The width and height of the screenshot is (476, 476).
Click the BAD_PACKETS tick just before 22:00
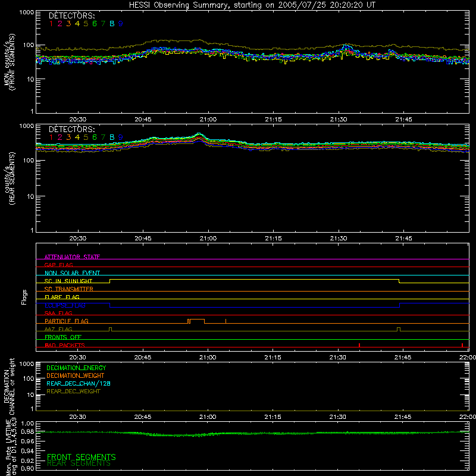coord(462,345)
